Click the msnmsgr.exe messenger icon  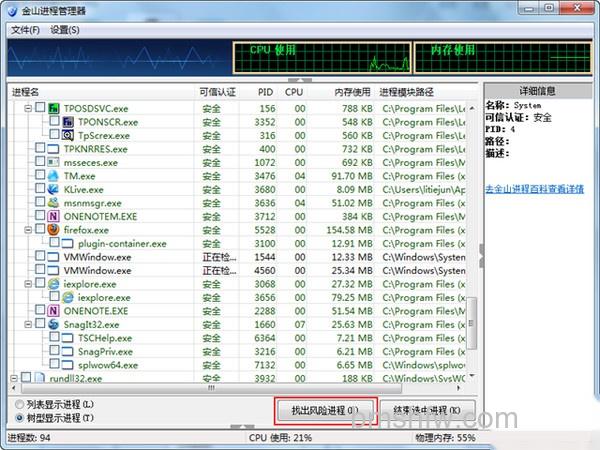[53, 203]
